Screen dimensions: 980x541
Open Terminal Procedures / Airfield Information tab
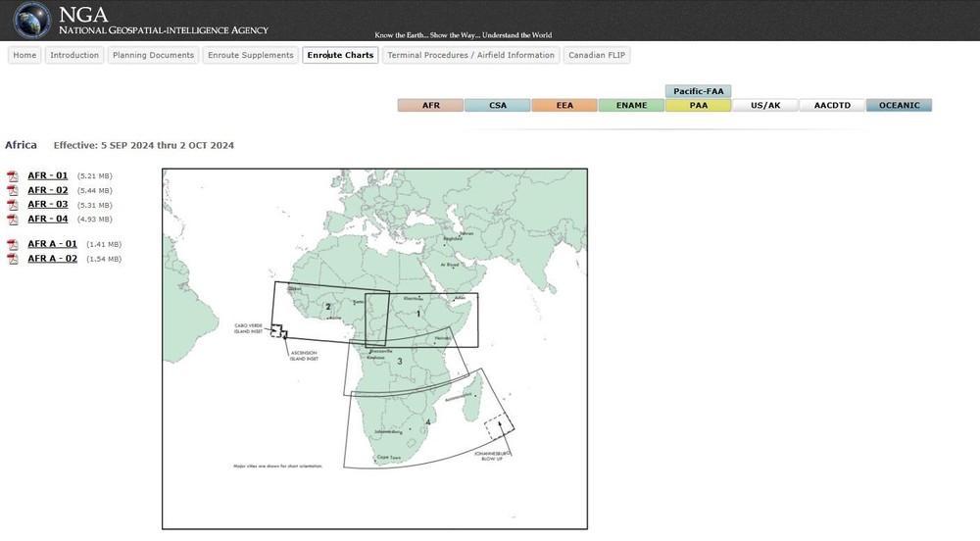[470, 55]
